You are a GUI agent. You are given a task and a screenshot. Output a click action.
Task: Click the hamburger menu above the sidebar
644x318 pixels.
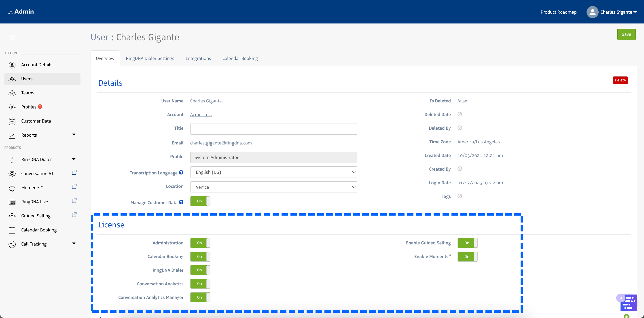[x=13, y=37]
